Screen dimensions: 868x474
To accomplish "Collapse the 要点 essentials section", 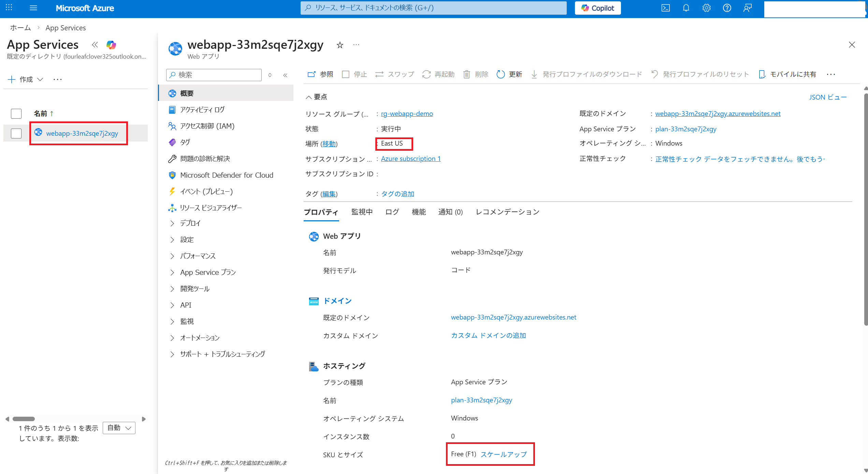I will [x=308, y=97].
